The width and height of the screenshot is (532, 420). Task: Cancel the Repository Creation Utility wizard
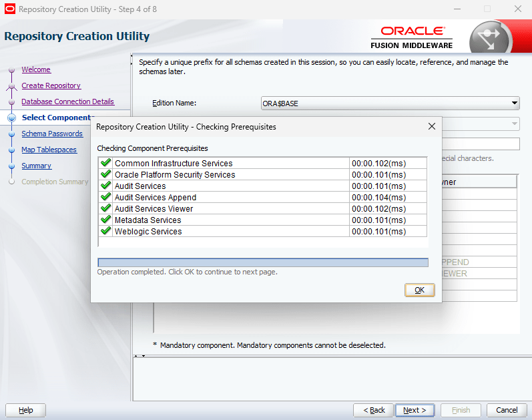[x=507, y=410]
